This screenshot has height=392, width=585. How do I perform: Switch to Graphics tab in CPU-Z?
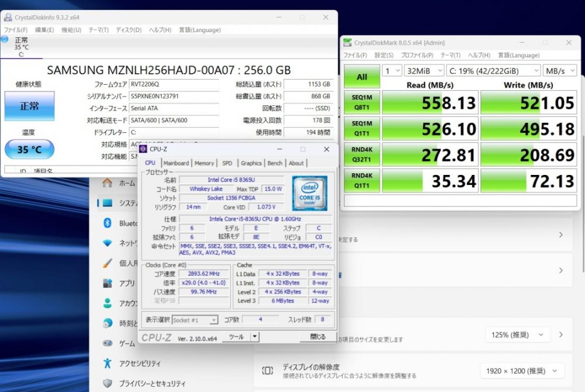[251, 163]
